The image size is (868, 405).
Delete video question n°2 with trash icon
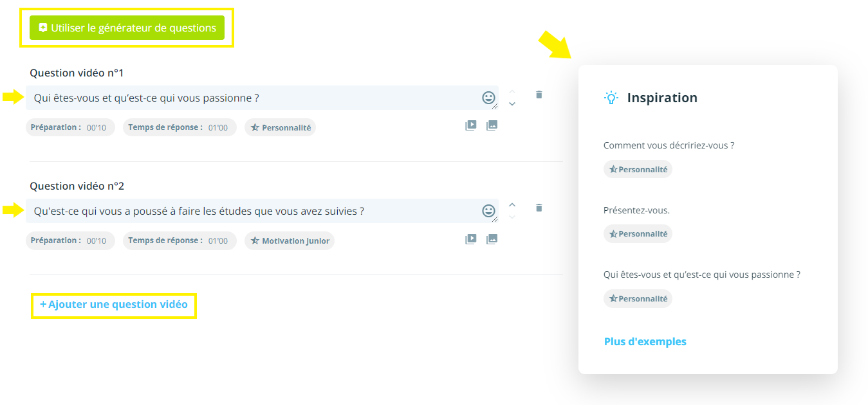539,208
